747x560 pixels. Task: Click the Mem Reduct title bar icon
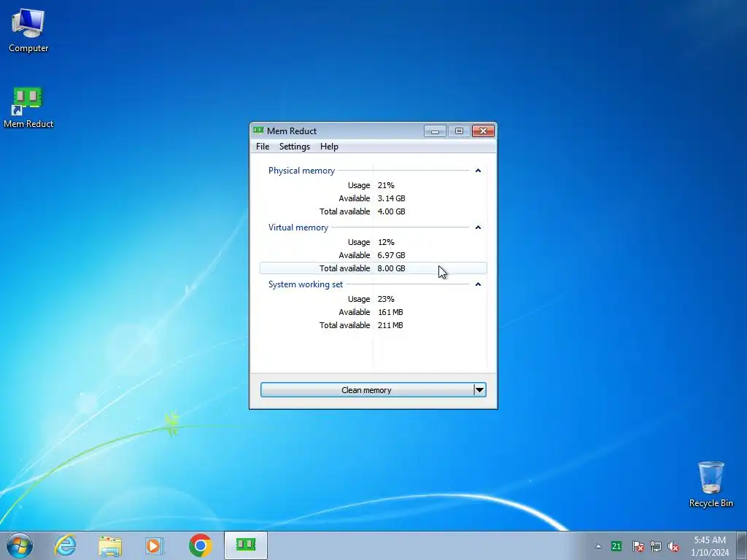pos(258,131)
